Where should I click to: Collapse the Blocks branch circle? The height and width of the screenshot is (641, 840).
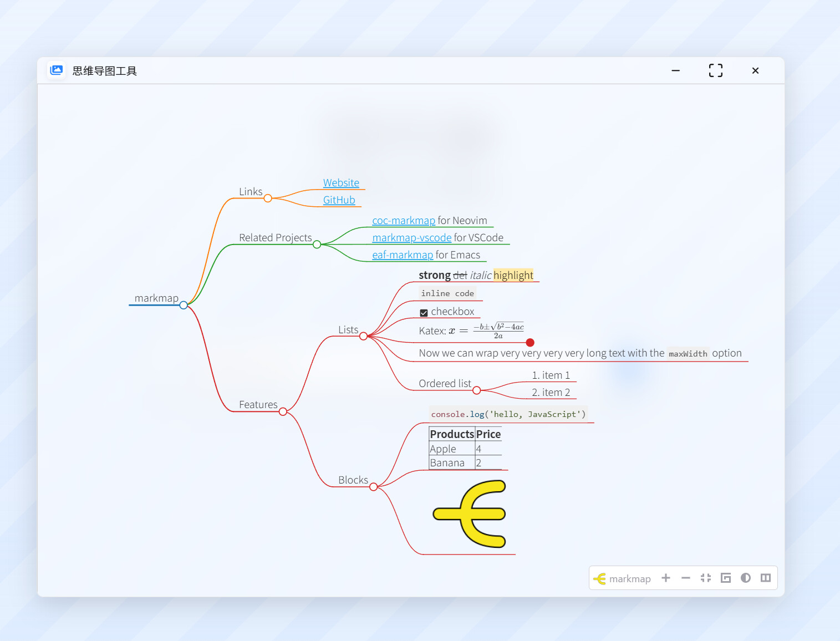click(x=373, y=487)
